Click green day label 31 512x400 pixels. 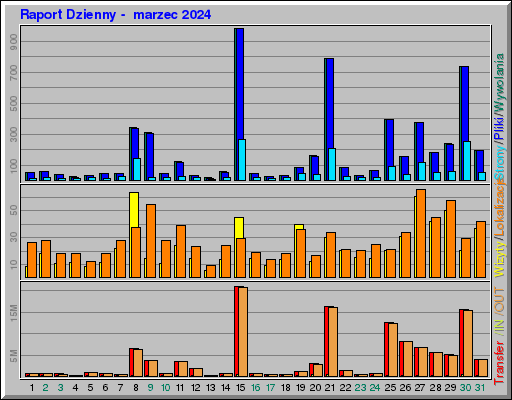click(x=480, y=388)
